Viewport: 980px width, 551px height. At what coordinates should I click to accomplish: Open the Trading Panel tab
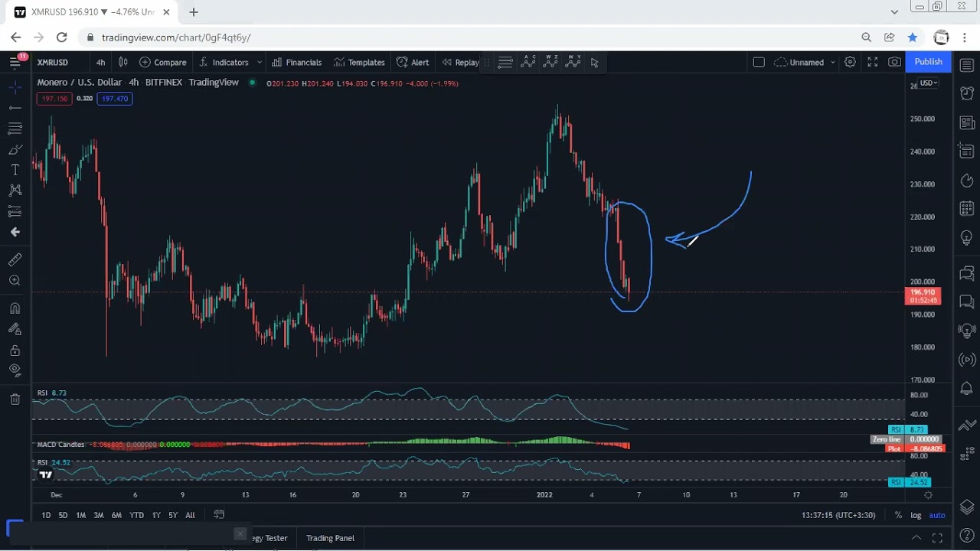330,538
